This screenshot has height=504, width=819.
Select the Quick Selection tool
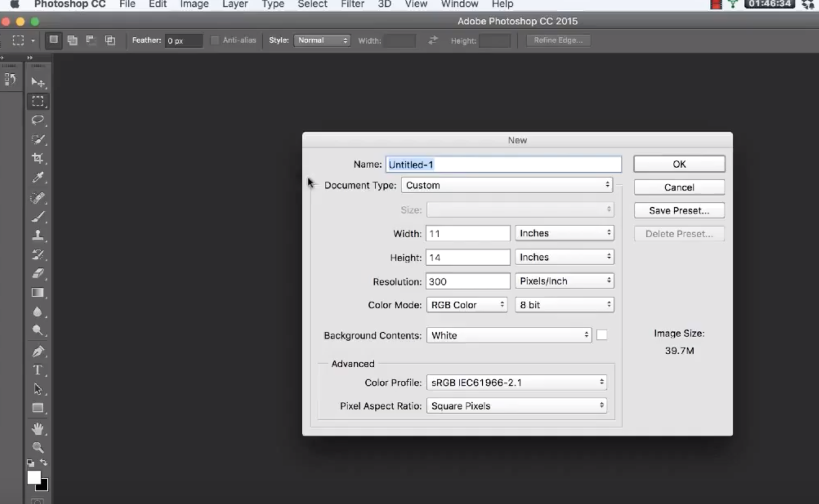click(x=38, y=140)
